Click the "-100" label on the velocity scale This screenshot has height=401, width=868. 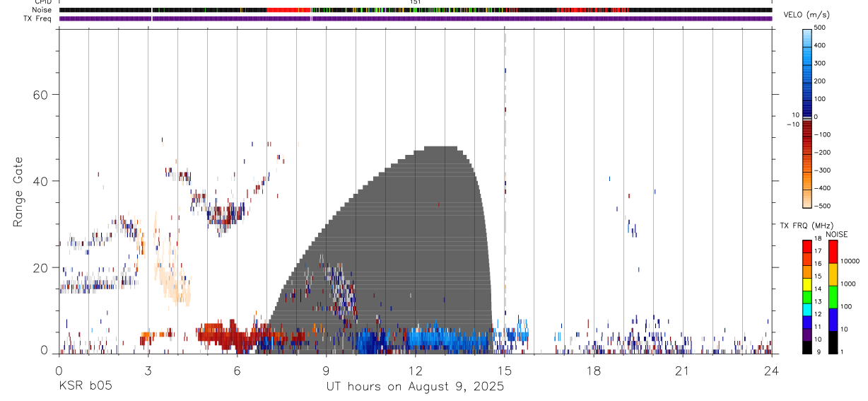coord(822,135)
